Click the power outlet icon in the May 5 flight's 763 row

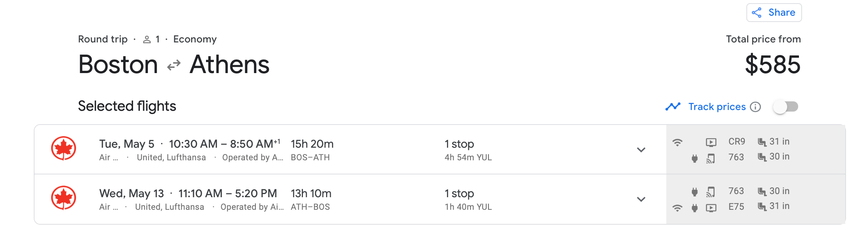point(695,158)
